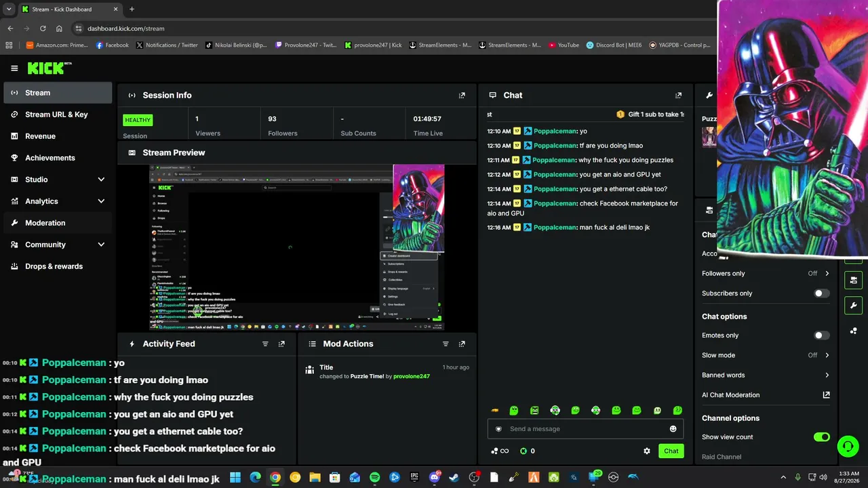Click the 93 Followers count
This screenshot has height=488, width=868.
272,119
